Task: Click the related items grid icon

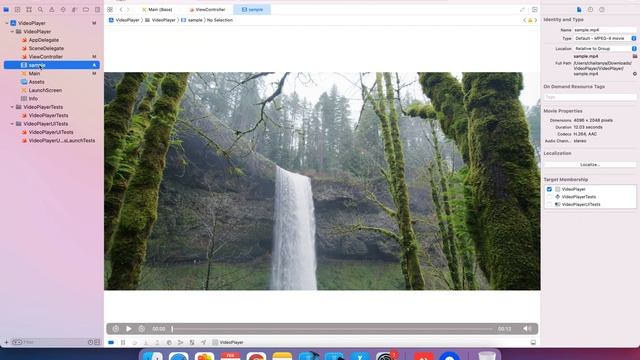Action: (110, 9)
